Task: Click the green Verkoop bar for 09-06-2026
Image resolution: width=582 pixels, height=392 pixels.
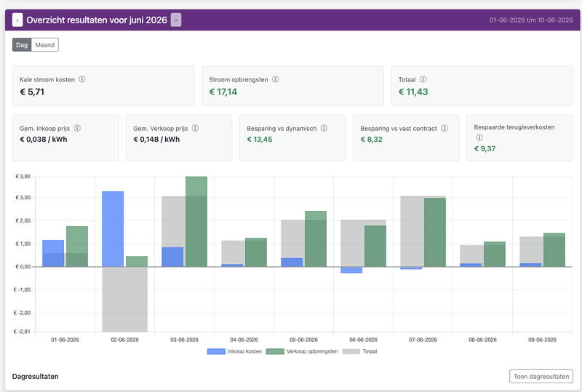Action: (x=554, y=250)
